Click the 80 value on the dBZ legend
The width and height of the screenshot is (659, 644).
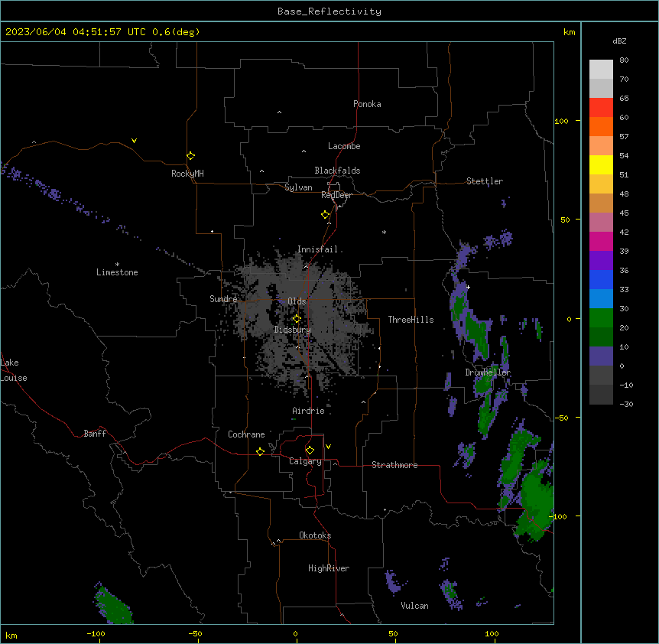click(624, 60)
